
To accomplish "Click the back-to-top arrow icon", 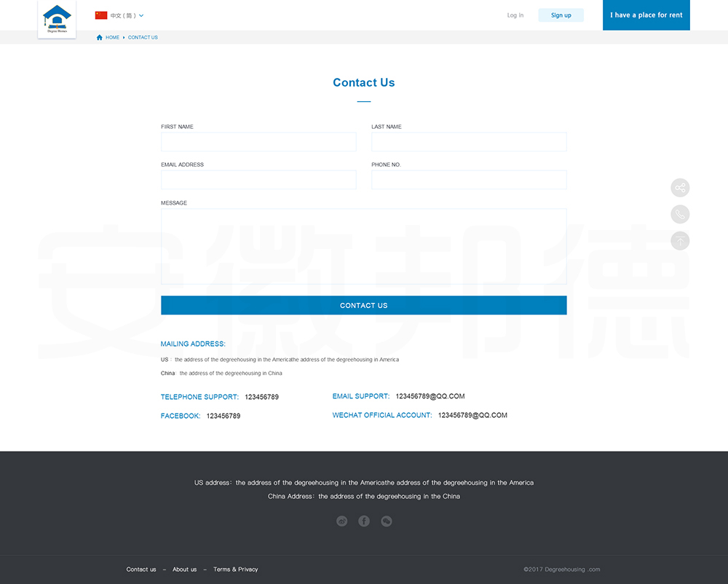I will pyautogui.click(x=679, y=240).
